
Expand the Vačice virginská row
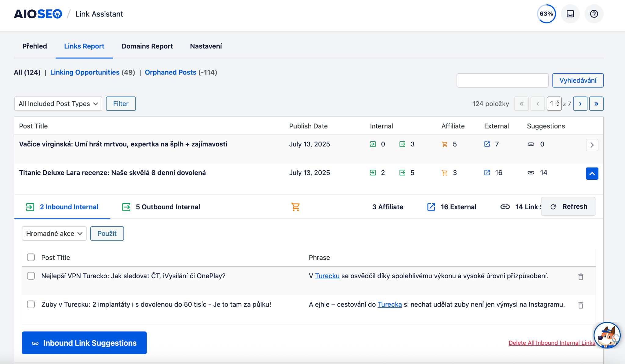click(x=592, y=145)
